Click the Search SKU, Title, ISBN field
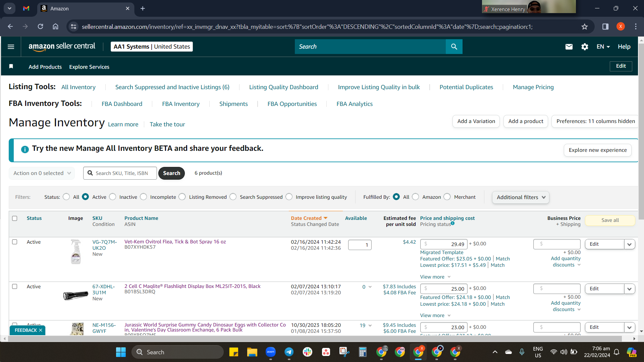Screen dimensions: 644x362 pyautogui.click(x=120, y=173)
